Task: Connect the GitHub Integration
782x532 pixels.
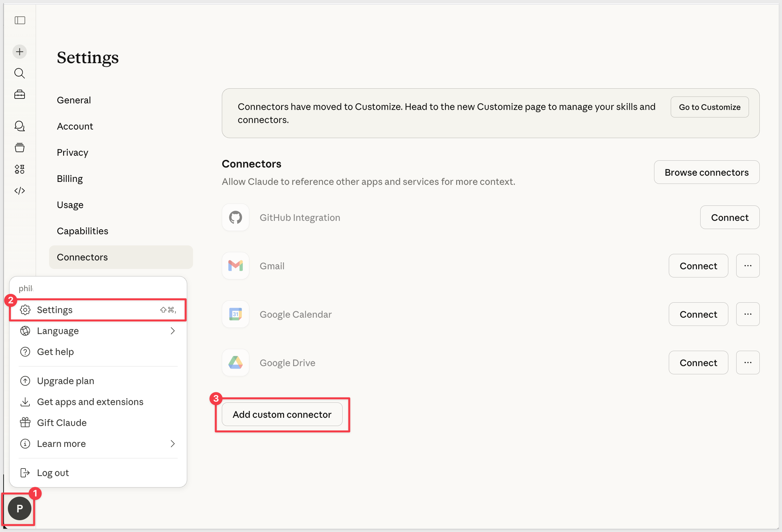Action: point(729,217)
